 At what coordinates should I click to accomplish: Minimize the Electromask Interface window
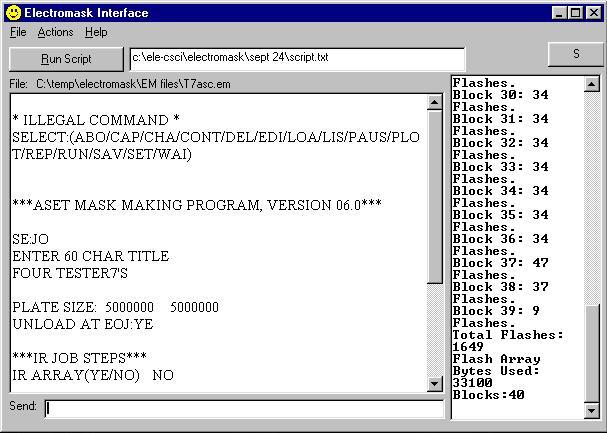tap(556, 13)
